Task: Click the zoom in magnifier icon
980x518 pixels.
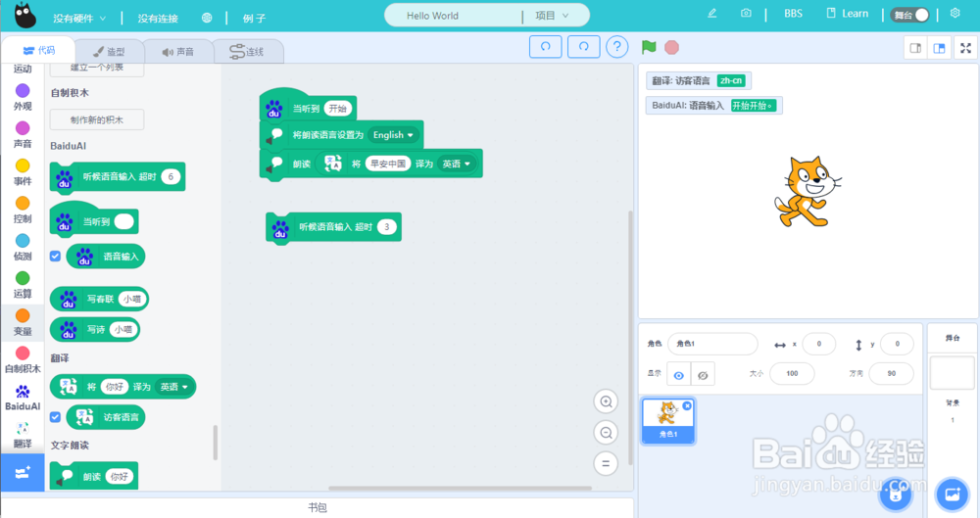Action: [606, 401]
